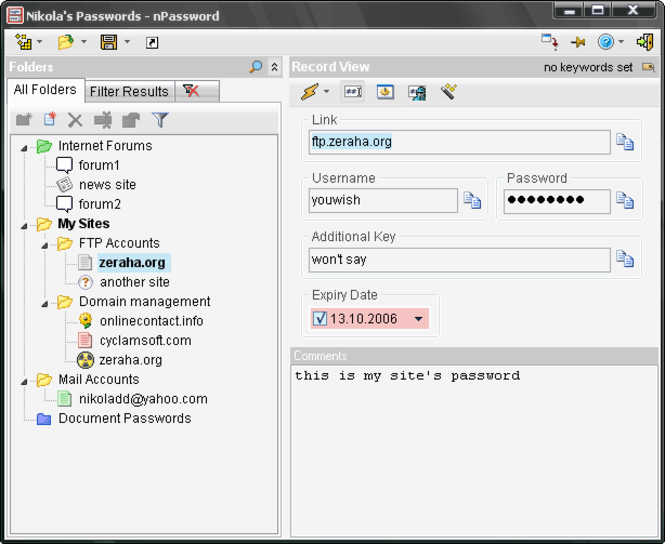Click into the Username input field
This screenshot has width=665, height=544.
pos(382,201)
